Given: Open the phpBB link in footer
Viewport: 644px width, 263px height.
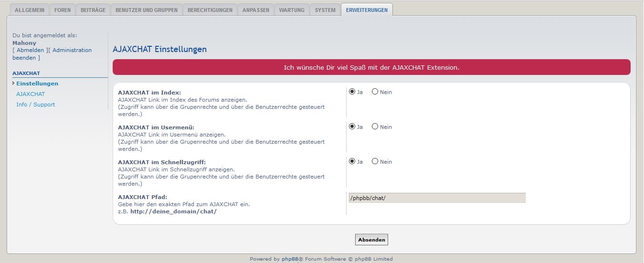Looking at the screenshot, I should pos(290,259).
